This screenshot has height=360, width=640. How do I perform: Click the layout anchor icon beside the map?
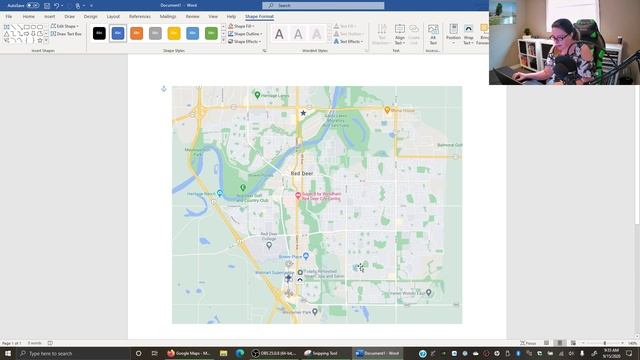164,89
